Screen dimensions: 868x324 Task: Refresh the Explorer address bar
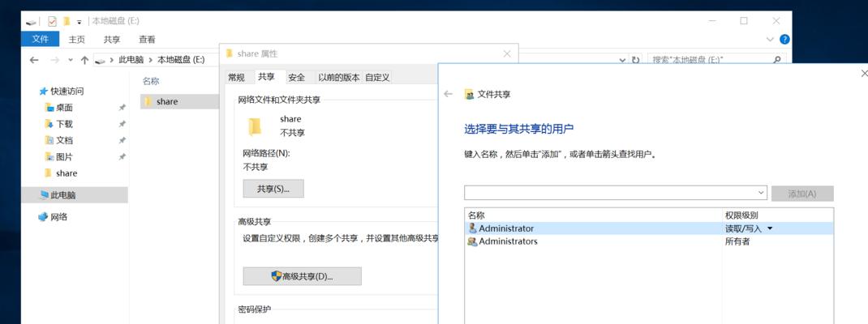click(636, 60)
